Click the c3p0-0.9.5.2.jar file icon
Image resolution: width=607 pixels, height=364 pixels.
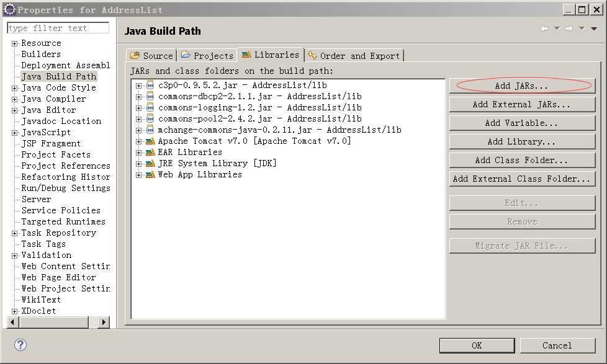click(x=150, y=86)
